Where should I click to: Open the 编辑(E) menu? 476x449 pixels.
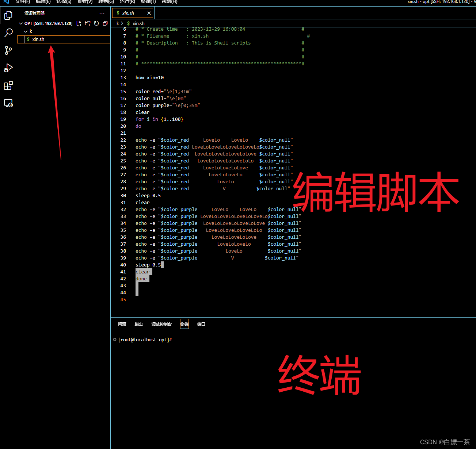pyautogui.click(x=43, y=1)
